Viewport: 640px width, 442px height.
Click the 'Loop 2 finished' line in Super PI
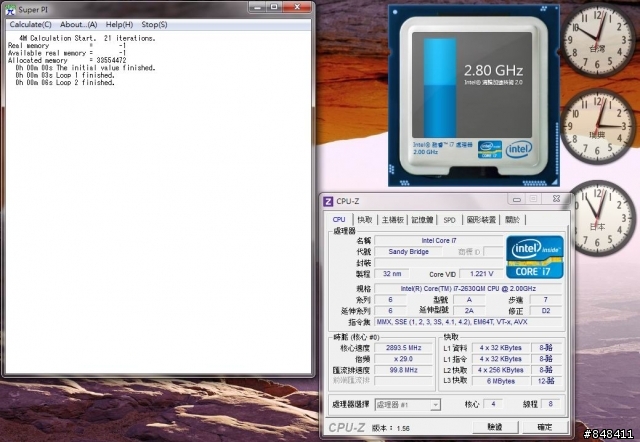(65, 82)
